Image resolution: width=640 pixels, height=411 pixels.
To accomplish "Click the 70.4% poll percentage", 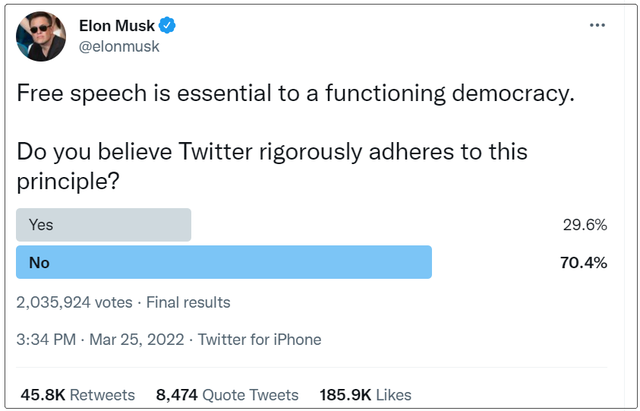I will pos(584,262).
